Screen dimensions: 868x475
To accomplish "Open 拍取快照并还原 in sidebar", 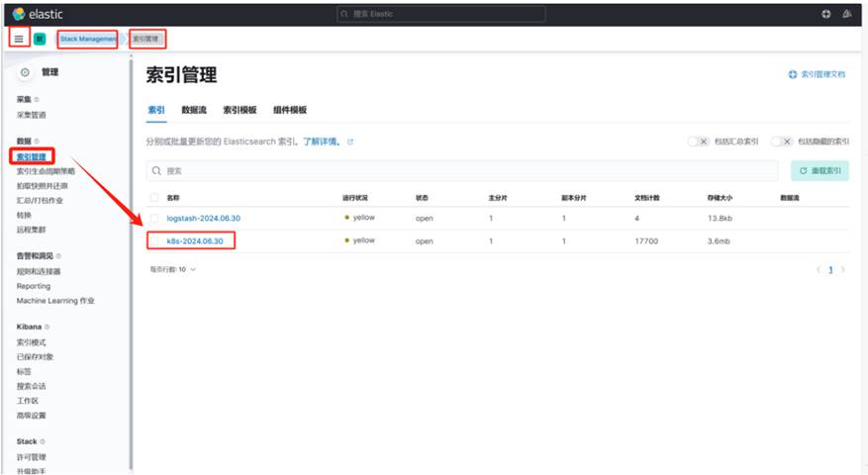I will (43, 186).
